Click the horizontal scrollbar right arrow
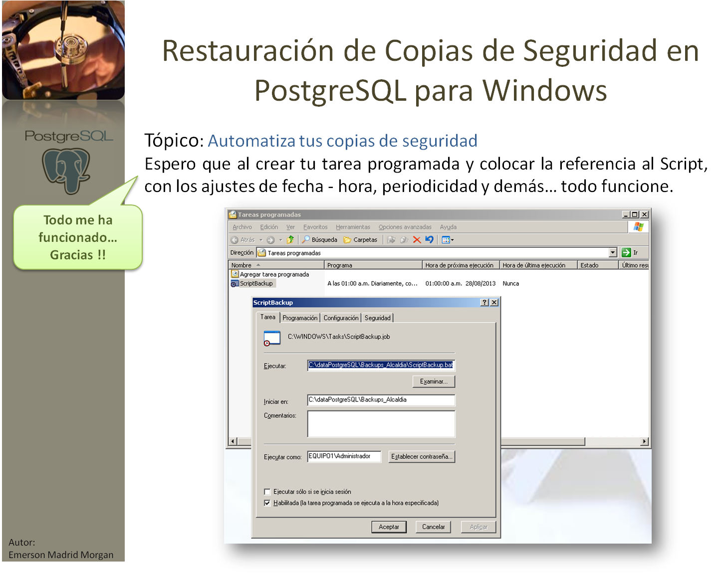The height and width of the screenshot is (576, 728). [644, 441]
